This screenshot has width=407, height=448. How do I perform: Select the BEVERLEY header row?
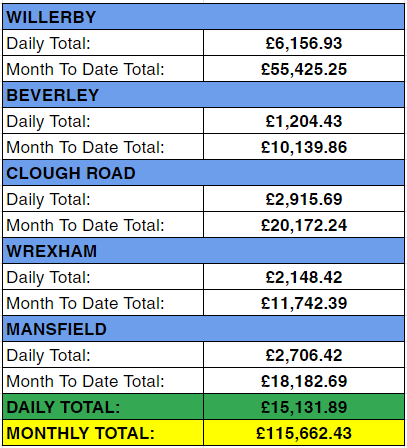tap(203, 95)
